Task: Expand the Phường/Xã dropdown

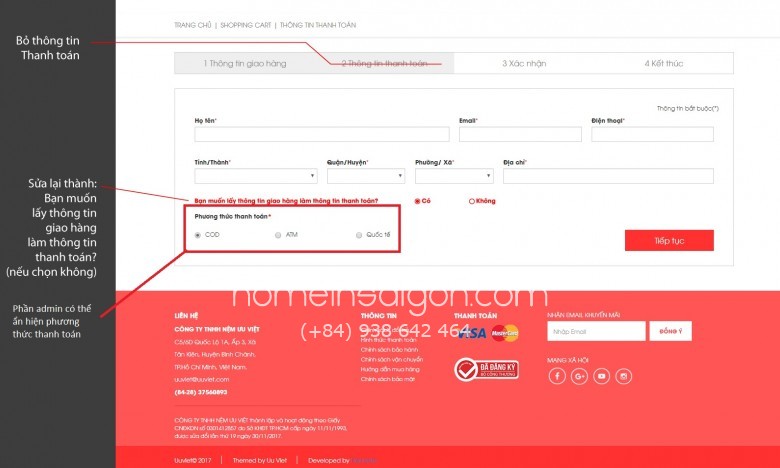Action: click(x=453, y=176)
